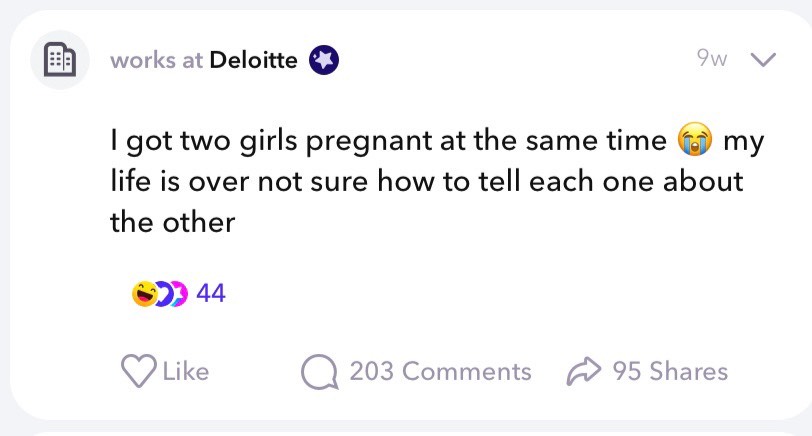Viewport: 812px width, 436px height.
Task: Click the share arrow icon
Action: (x=584, y=371)
